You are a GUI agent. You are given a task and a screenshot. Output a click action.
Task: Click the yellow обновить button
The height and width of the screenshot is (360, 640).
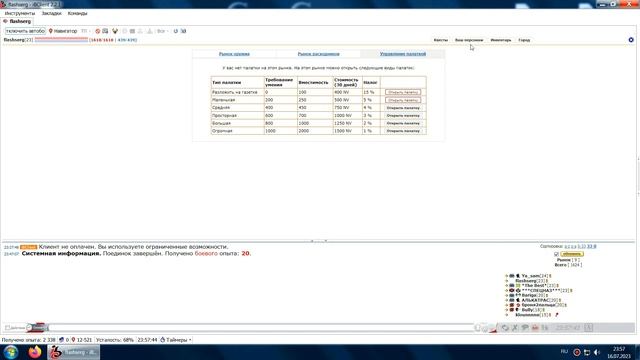(572, 254)
